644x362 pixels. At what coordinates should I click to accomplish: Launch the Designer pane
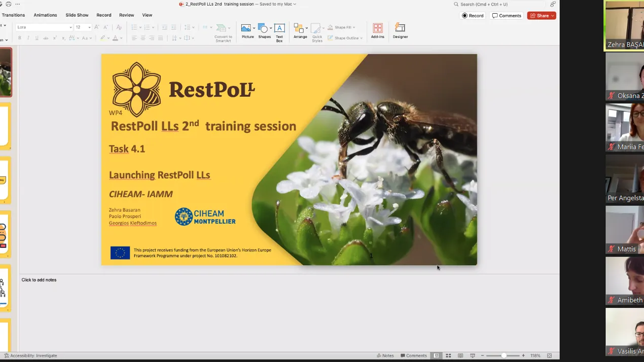[x=400, y=31]
